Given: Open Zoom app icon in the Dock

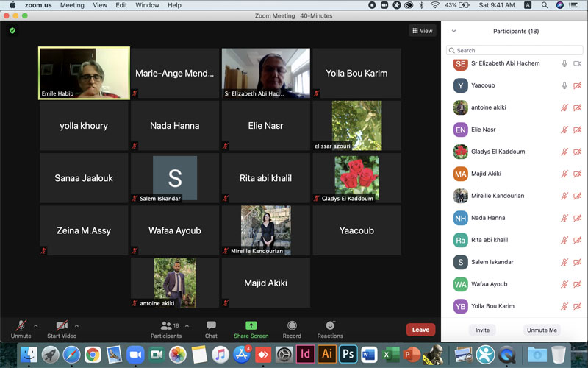Looking at the screenshot, I should [135, 355].
